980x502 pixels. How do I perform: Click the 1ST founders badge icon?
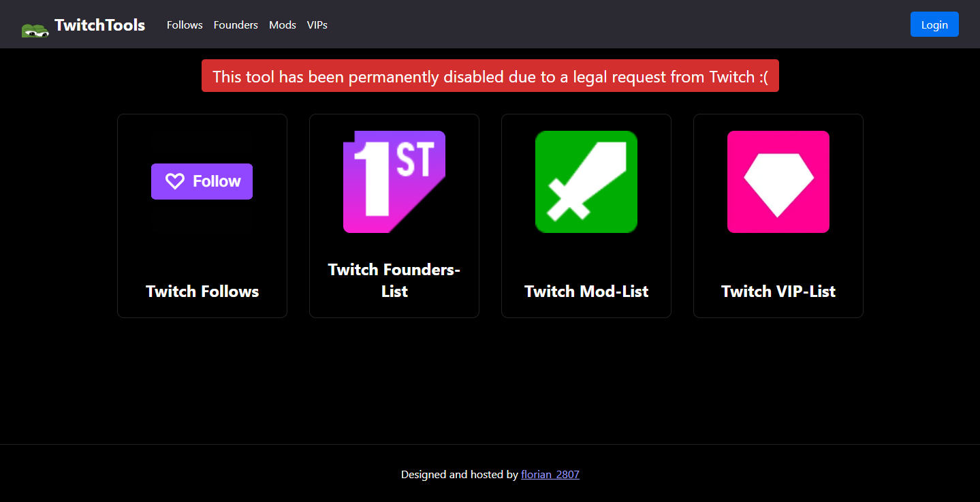(x=394, y=182)
